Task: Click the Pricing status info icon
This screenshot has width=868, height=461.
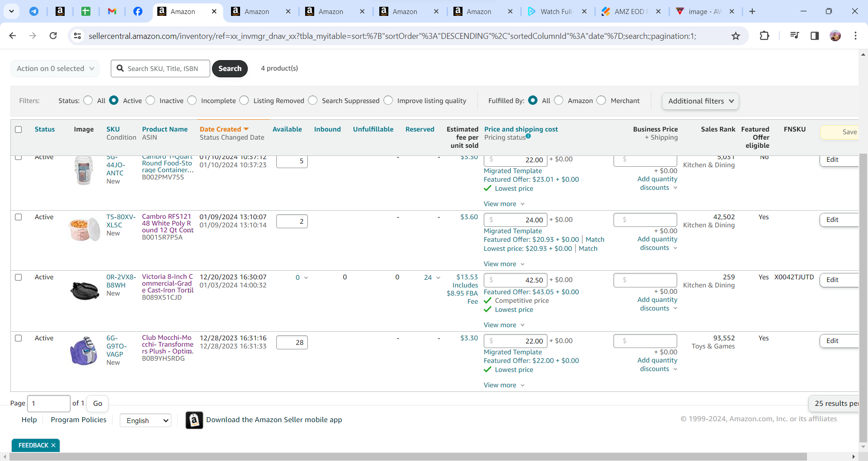Action: pos(528,136)
